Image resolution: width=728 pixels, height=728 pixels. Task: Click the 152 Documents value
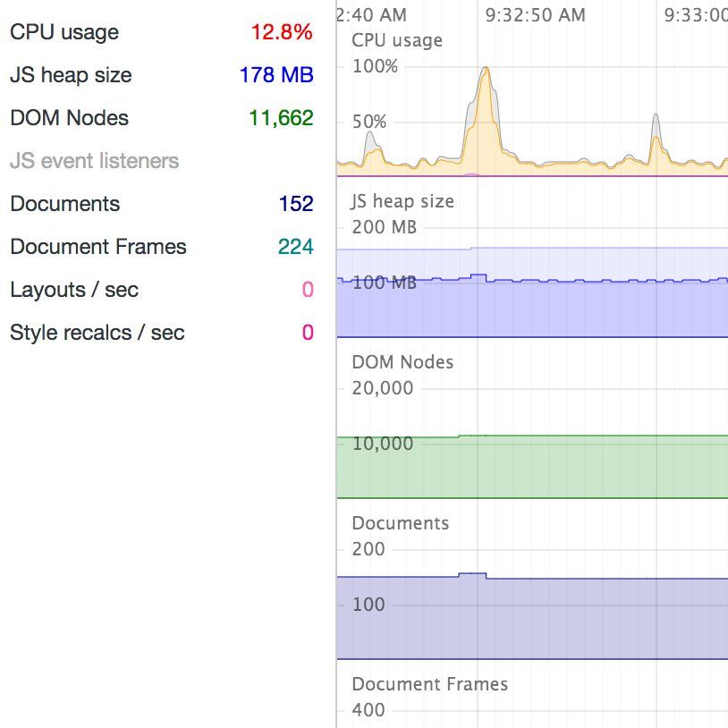(296, 204)
